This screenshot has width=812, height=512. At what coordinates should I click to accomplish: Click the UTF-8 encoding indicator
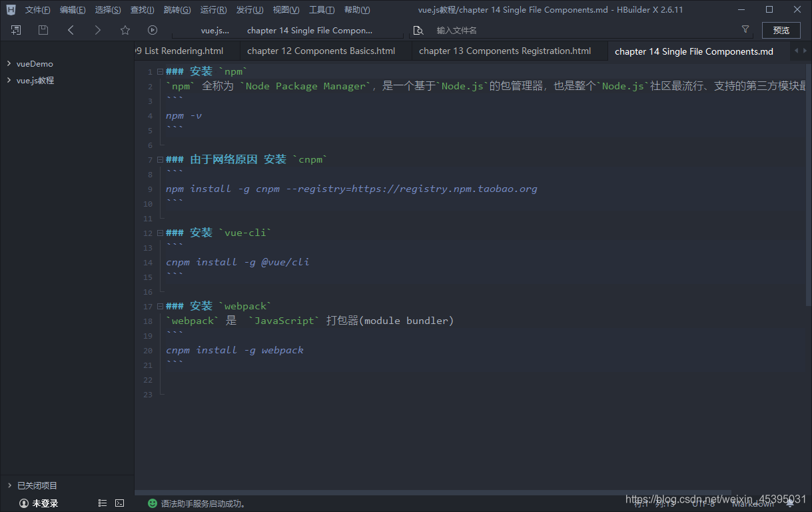pyautogui.click(x=703, y=503)
